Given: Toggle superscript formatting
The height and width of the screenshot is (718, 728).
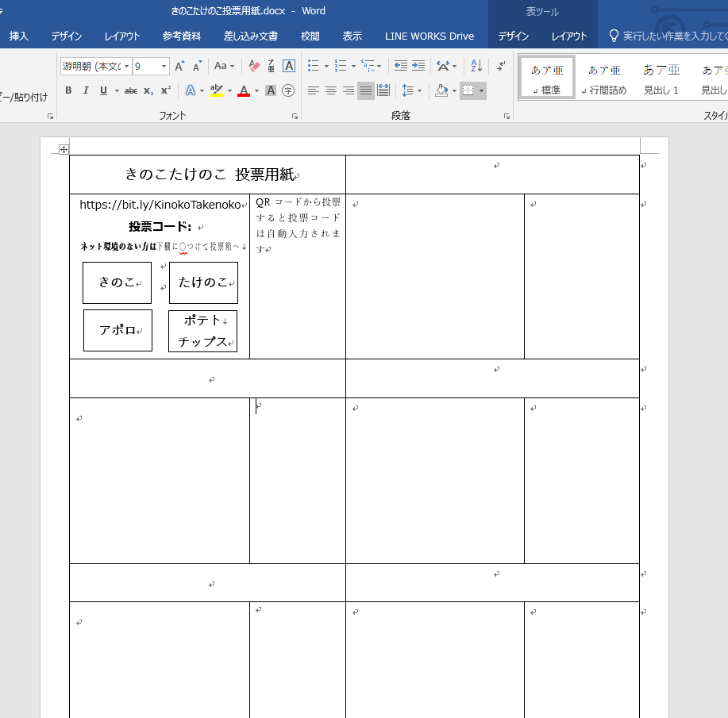Looking at the screenshot, I should 164,90.
